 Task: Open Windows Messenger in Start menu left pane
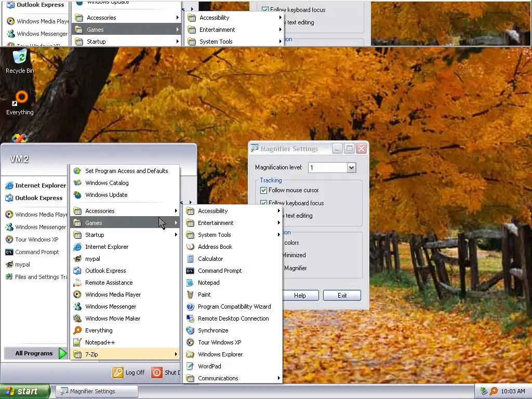pyautogui.click(x=35, y=227)
